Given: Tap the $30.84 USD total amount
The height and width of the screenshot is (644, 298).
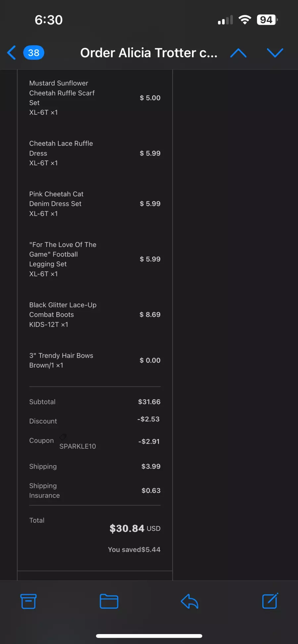Looking at the screenshot, I should click(x=135, y=528).
